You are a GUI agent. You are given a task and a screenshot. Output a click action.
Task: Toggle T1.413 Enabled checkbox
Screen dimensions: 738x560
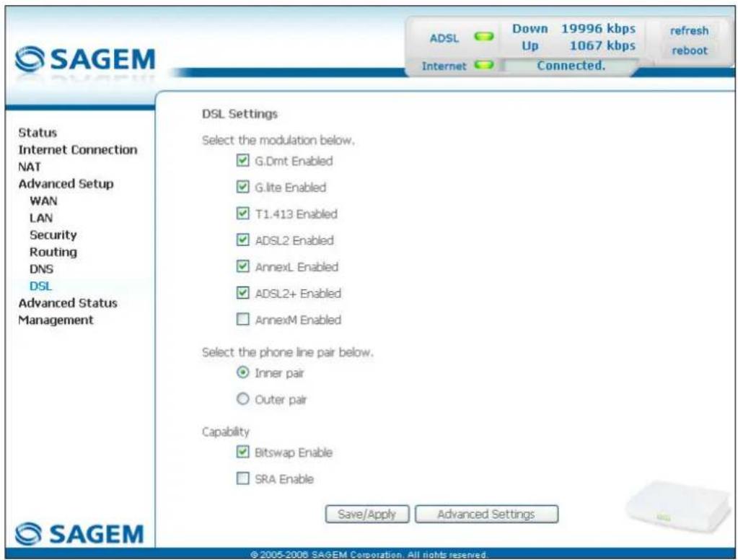[x=242, y=214]
